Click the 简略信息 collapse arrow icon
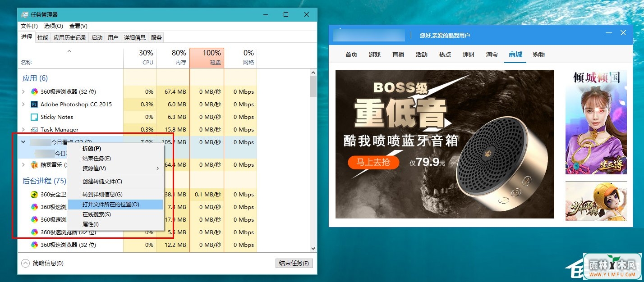 coord(26,263)
